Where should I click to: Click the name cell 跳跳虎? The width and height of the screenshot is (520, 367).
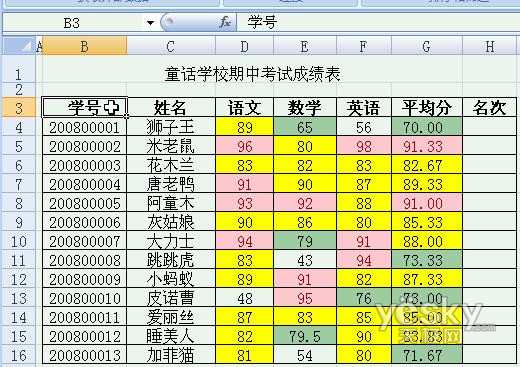[171, 260]
